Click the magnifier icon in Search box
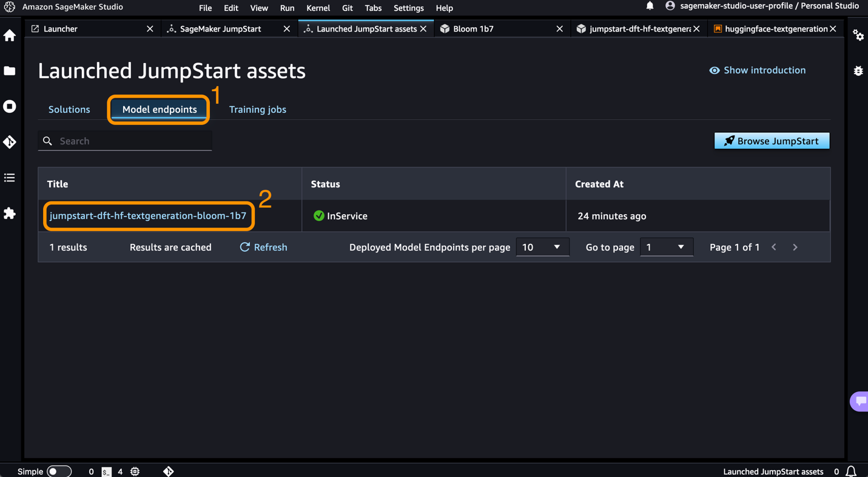This screenshot has height=477, width=868. click(47, 141)
